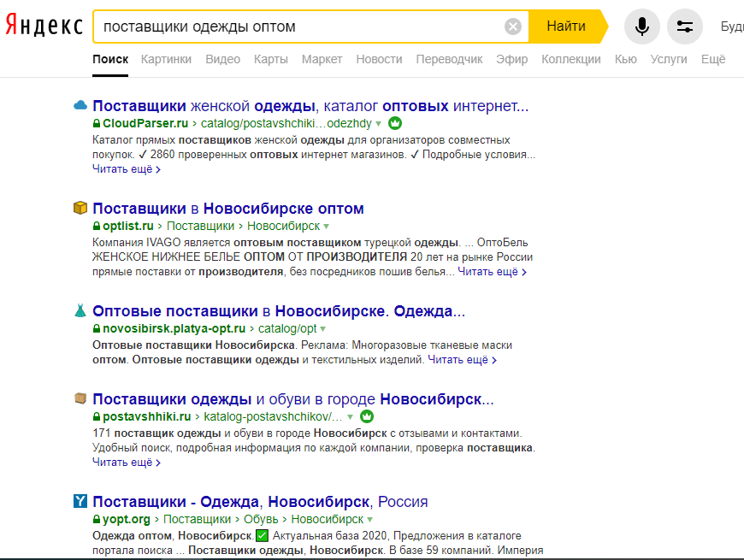Clear the search query with the X icon

(512, 27)
